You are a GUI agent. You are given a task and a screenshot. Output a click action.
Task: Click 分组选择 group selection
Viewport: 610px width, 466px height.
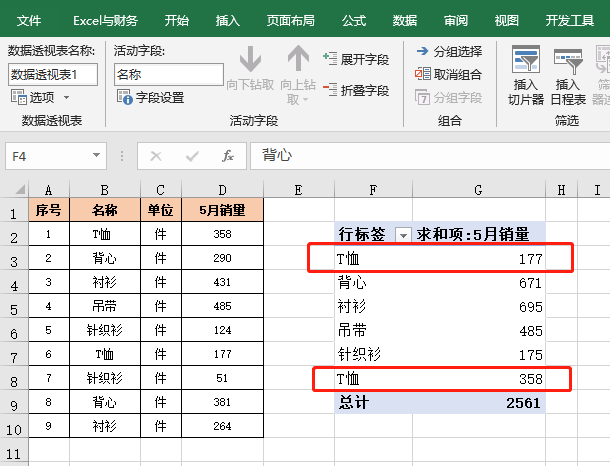[449, 51]
